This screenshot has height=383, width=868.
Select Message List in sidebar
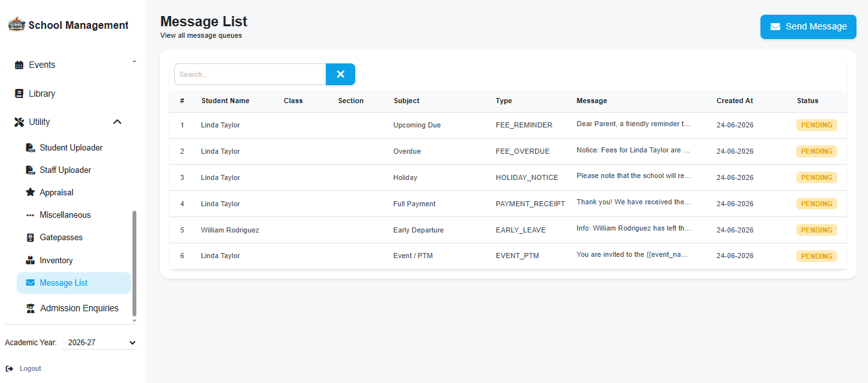74,282
